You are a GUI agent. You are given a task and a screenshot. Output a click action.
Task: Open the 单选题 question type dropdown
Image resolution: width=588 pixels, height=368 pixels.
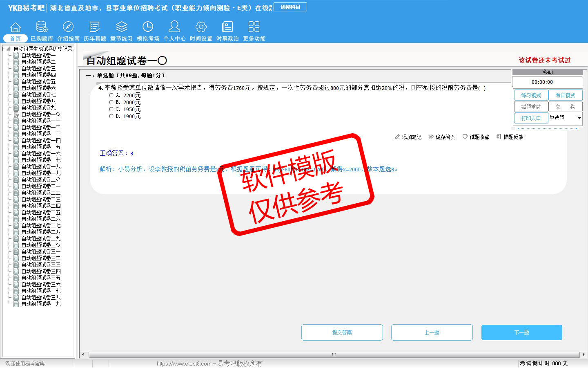pos(565,118)
